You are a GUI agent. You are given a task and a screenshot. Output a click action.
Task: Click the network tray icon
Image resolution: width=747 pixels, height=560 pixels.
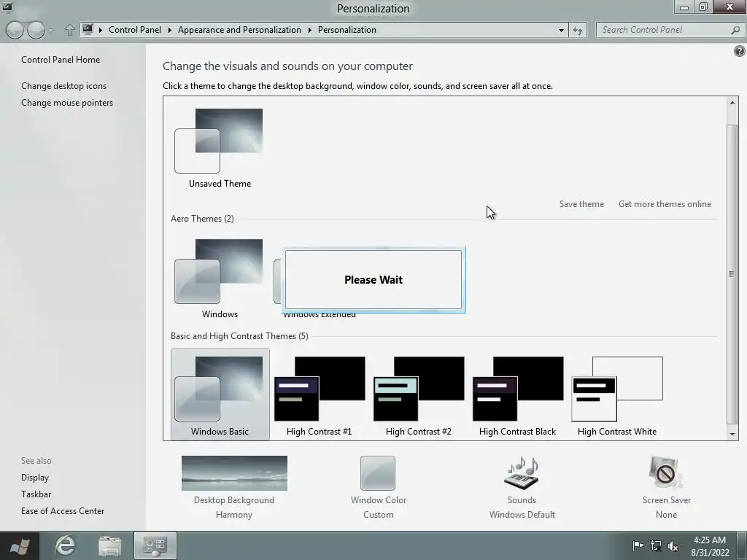656,545
